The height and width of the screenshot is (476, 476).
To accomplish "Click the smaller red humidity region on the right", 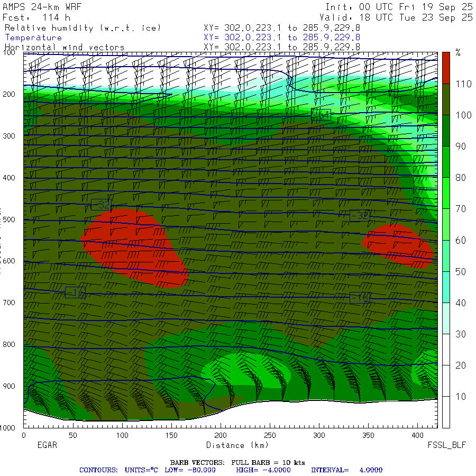I will 398,245.
